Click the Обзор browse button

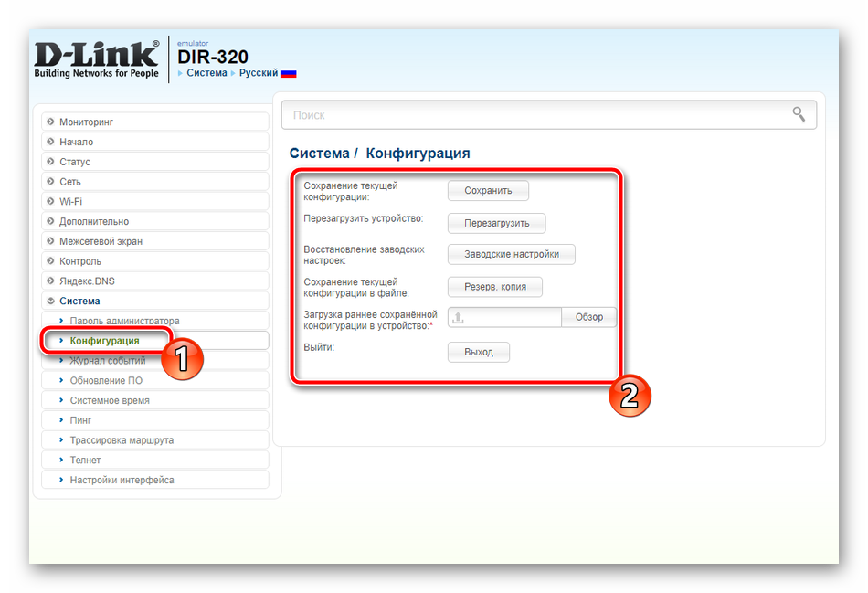(589, 317)
